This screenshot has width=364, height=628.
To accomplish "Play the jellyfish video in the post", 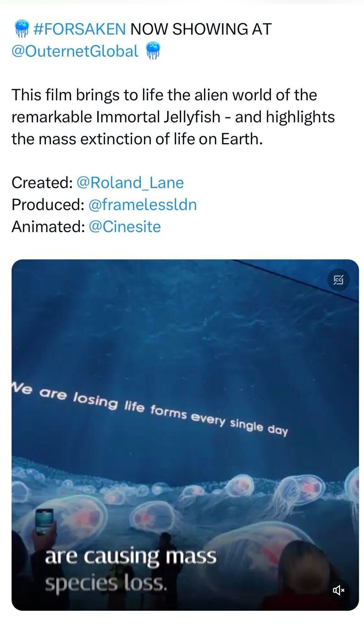I will 185,435.
